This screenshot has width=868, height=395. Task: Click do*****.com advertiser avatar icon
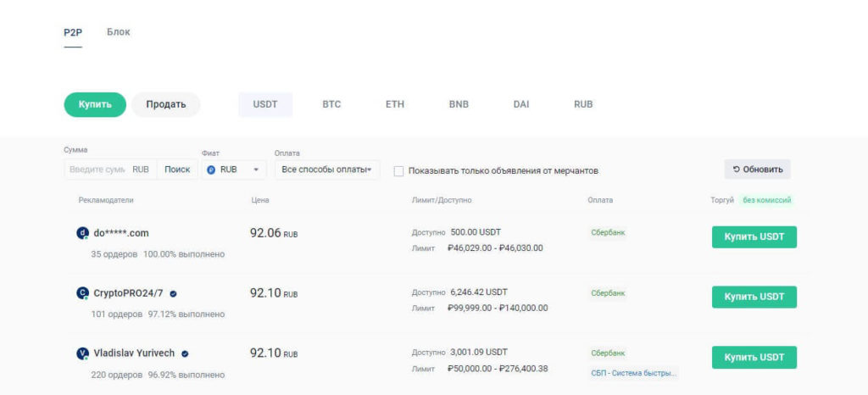pos(82,233)
